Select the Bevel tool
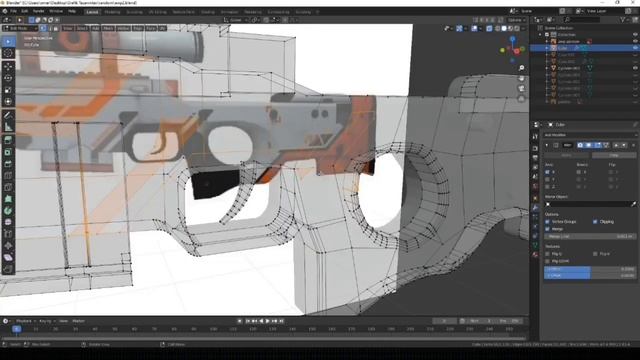The image size is (640, 360). tap(8, 164)
